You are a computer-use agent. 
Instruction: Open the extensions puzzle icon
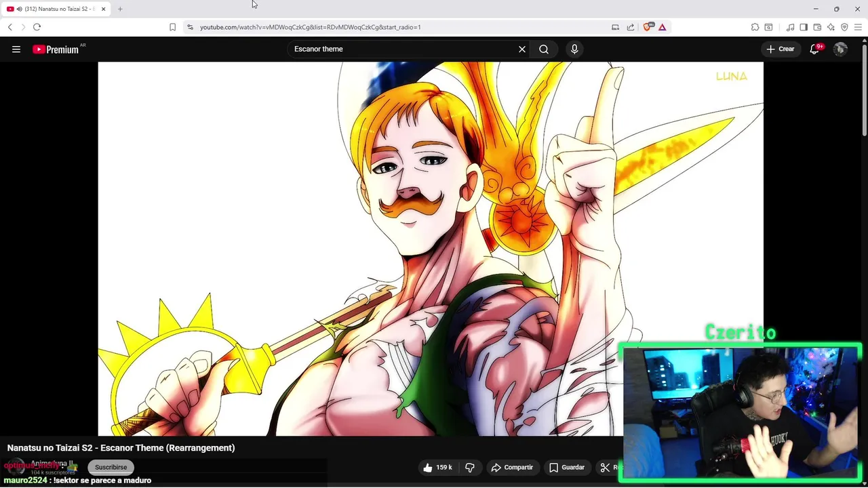click(755, 27)
